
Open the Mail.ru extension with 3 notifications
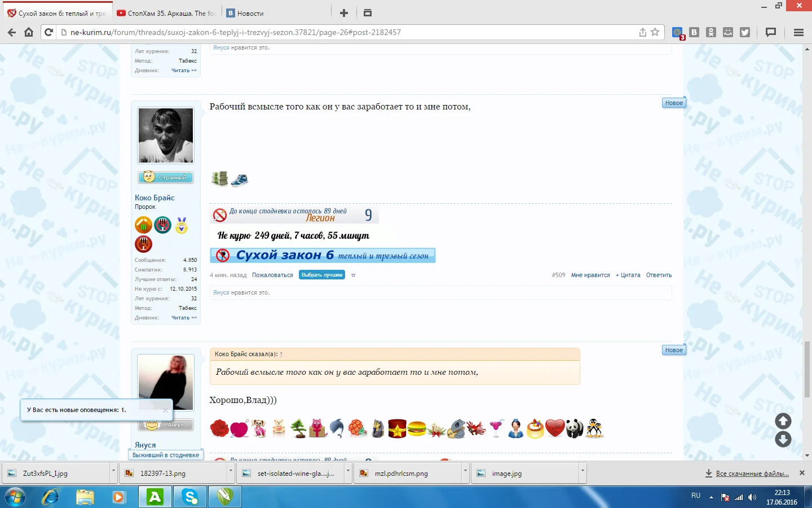[x=678, y=33]
